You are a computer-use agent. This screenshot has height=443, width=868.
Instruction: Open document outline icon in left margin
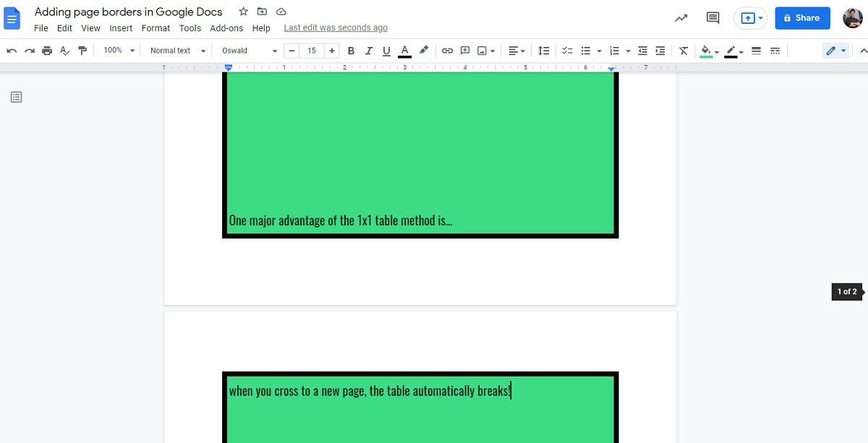(x=17, y=97)
